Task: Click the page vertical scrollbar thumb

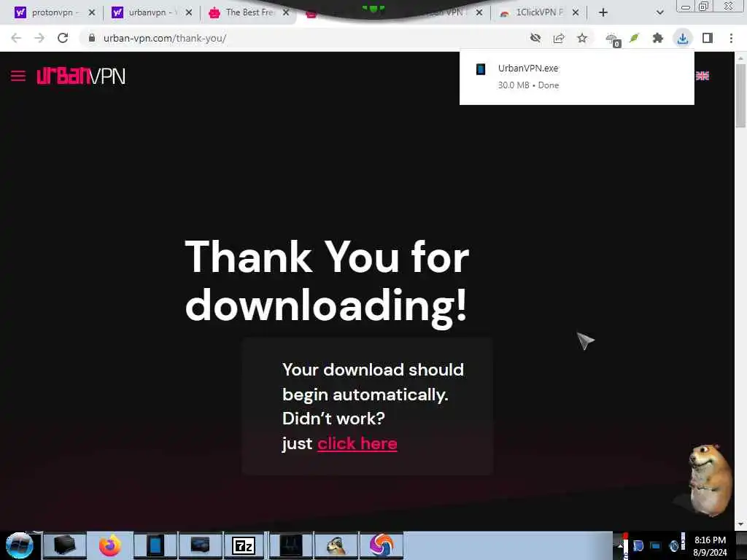Action: pos(740,96)
